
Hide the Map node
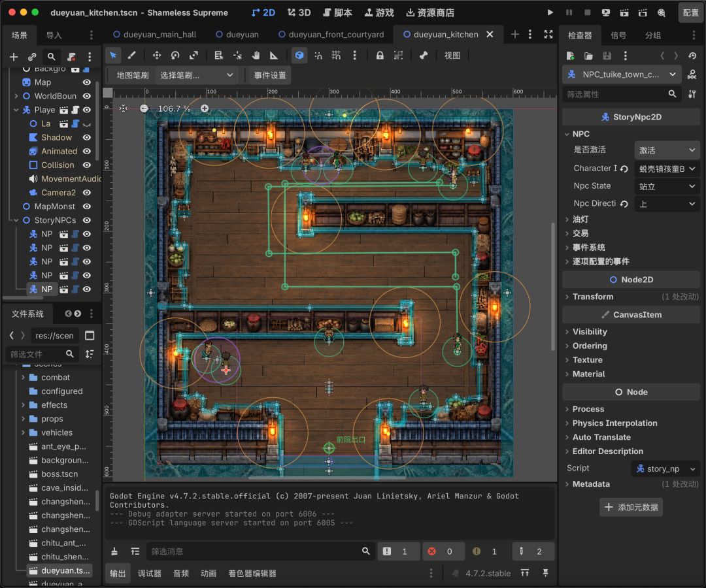(87, 82)
